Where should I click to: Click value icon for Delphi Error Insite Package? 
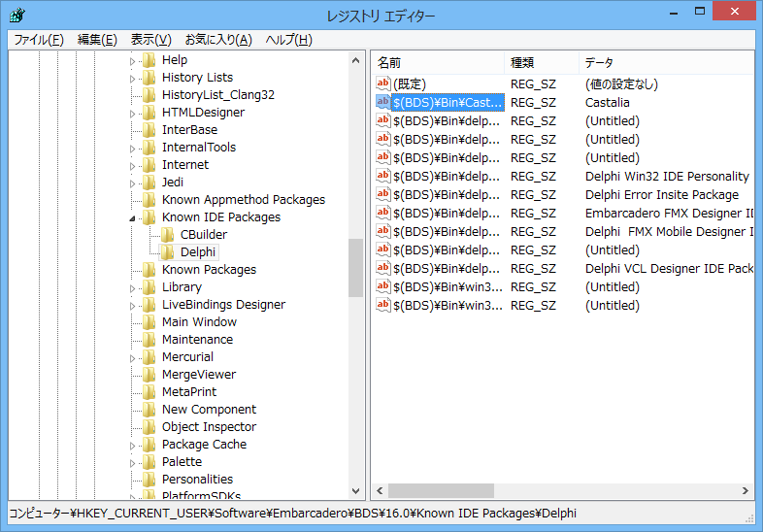click(x=382, y=194)
